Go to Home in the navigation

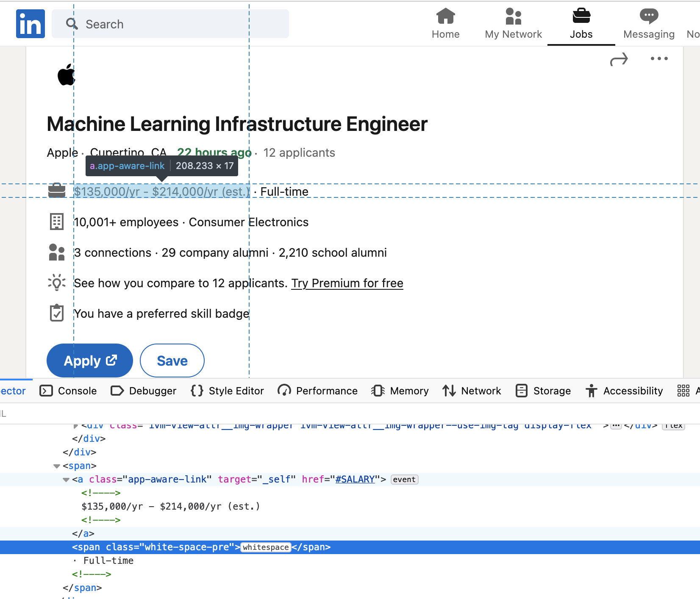(x=446, y=24)
